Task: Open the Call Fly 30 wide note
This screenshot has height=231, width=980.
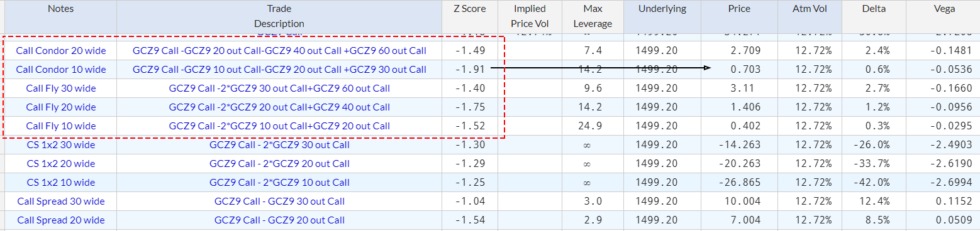Action: (x=61, y=89)
